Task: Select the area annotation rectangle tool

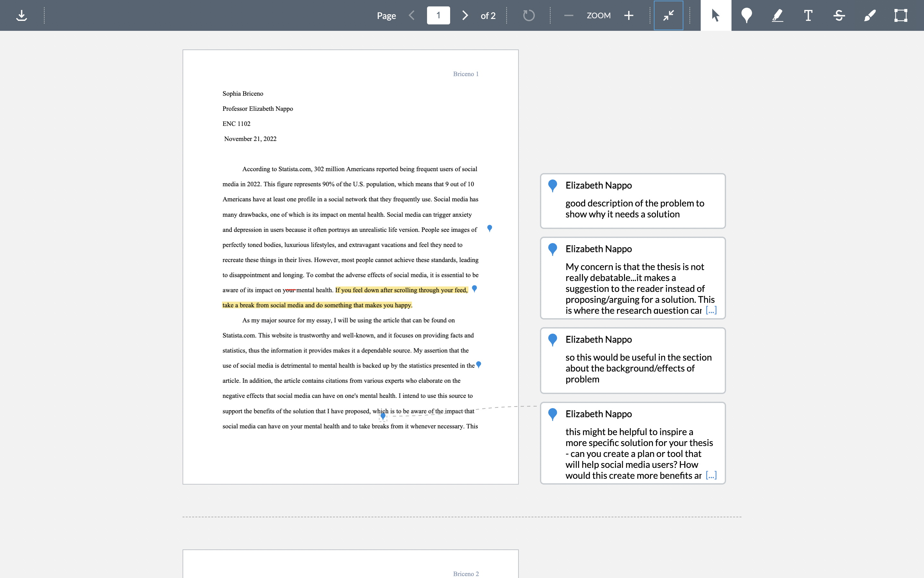Action: pos(901,15)
